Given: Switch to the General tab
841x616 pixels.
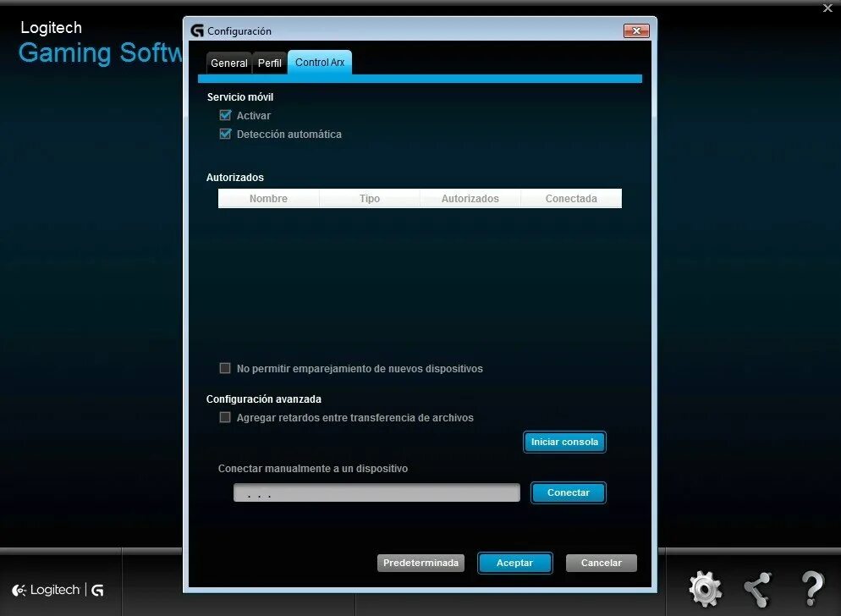Looking at the screenshot, I should (229, 63).
